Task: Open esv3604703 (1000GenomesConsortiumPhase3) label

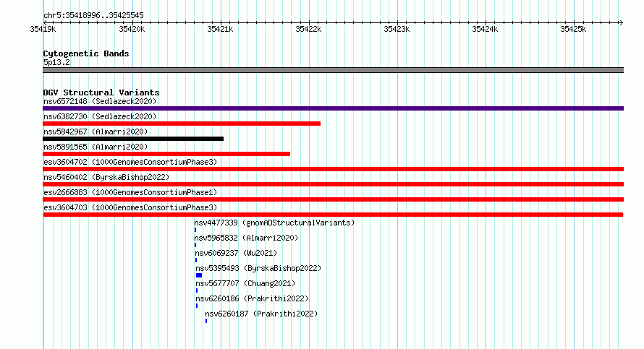Action: pos(130,207)
